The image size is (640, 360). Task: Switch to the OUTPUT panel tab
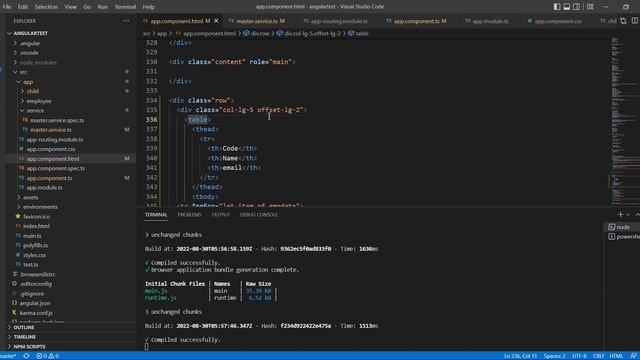coord(220,215)
